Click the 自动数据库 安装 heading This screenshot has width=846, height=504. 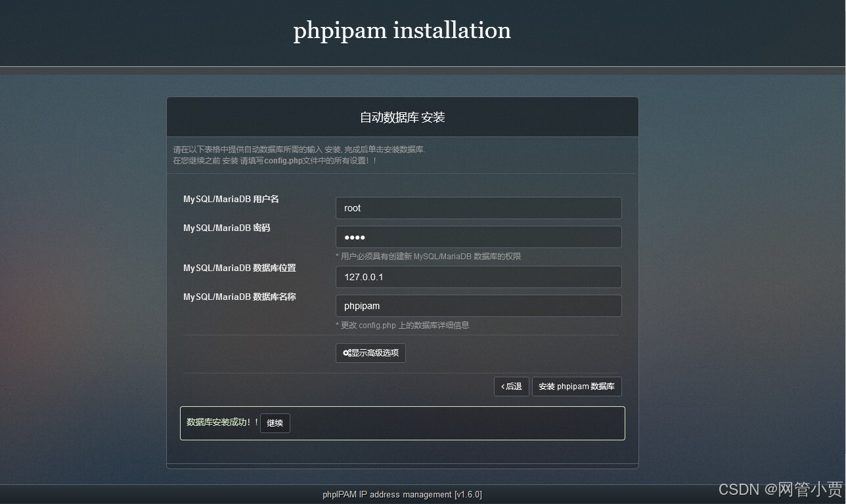click(x=403, y=117)
